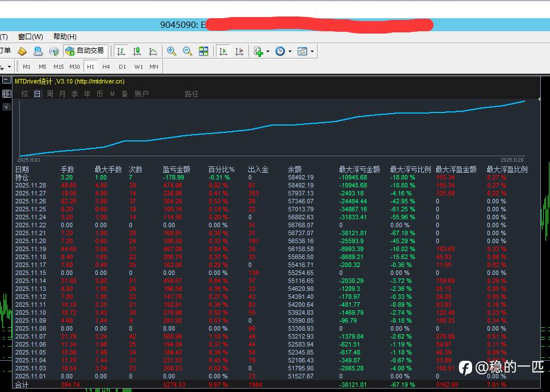Click the 日期 column header
The height and width of the screenshot is (392, 550).
[22, 169]
